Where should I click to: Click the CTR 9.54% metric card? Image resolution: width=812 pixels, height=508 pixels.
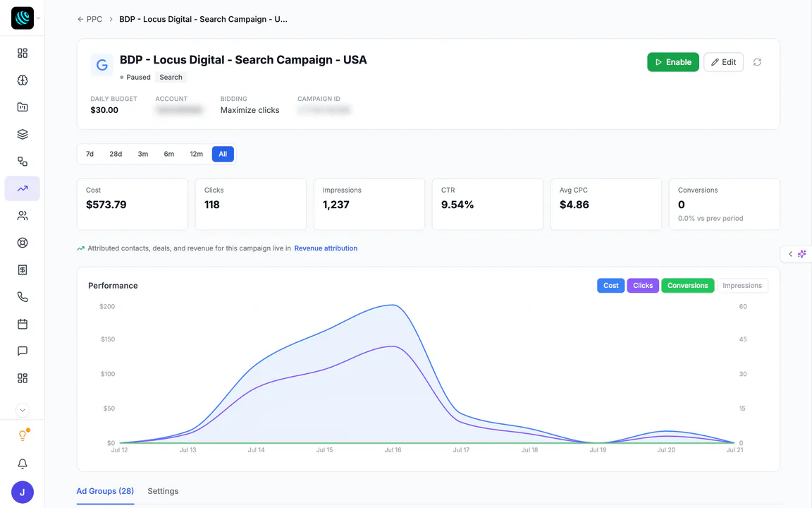488,204
